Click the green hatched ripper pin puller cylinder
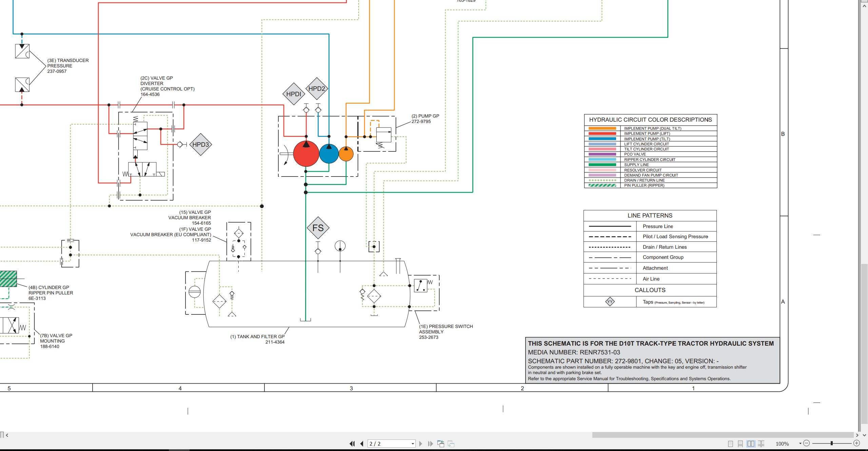 click(x=8, y=279)
